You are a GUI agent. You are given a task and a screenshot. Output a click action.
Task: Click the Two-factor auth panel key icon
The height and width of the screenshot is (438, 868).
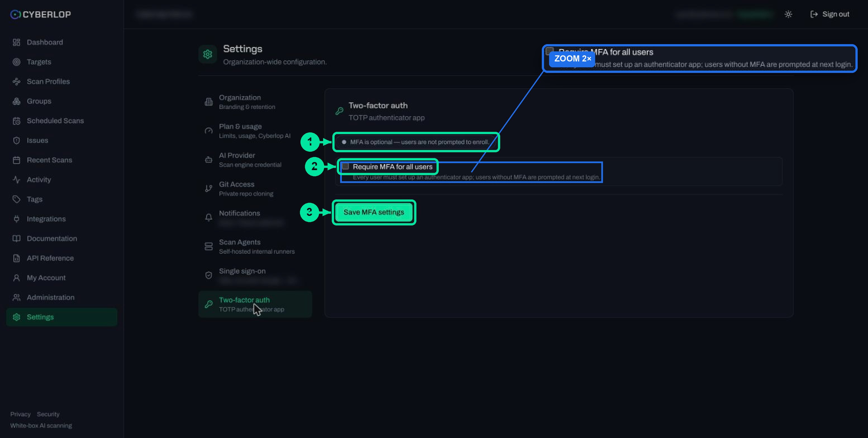pyautogui.click(x=339, y=111)
